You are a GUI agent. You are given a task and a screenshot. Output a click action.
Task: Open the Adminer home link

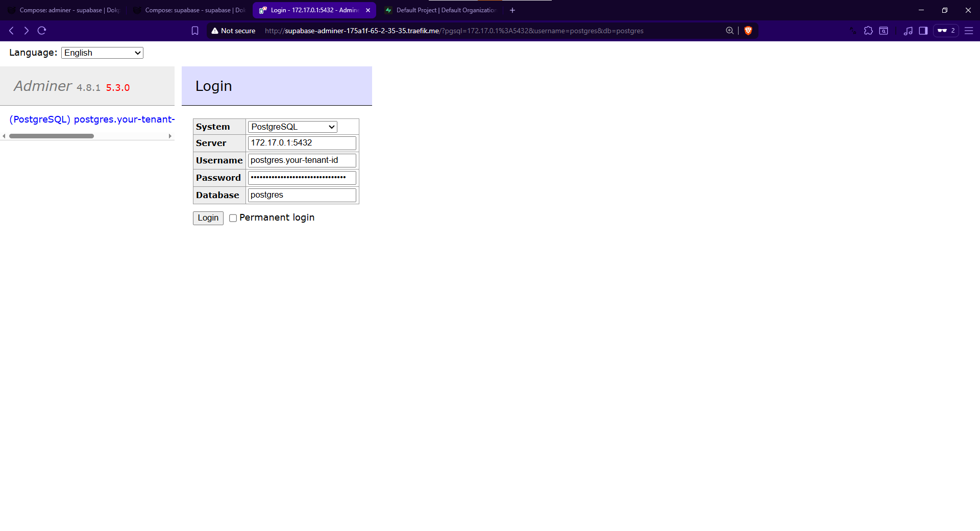tap(43, 86)
